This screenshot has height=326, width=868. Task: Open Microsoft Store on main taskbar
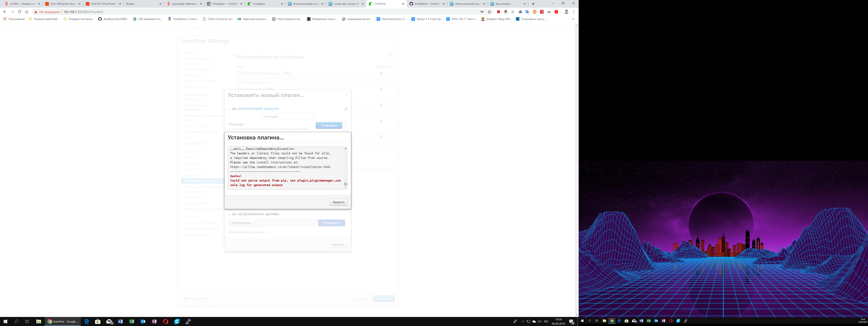pyautogui.click(x=98, y=322)
